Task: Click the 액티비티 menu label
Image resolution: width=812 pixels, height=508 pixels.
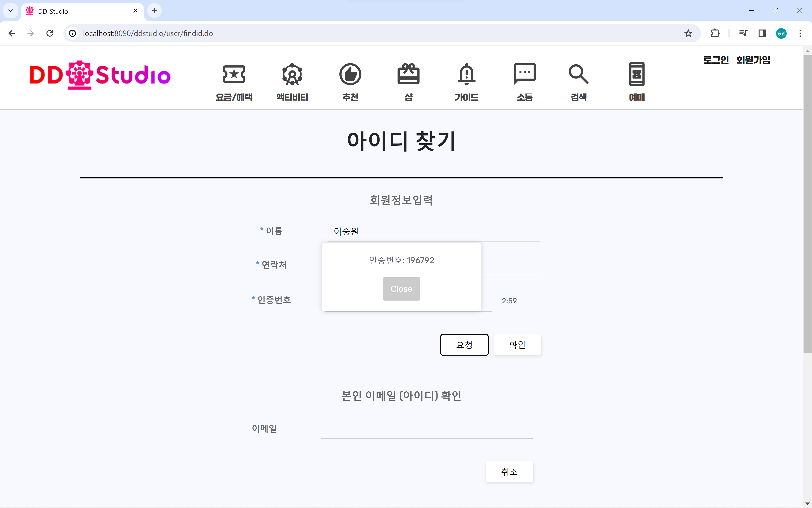Action: click(292, 97)
